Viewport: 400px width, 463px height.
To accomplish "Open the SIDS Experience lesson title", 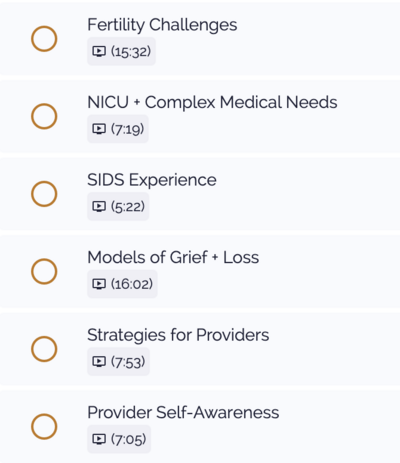I will coord(152,180).
